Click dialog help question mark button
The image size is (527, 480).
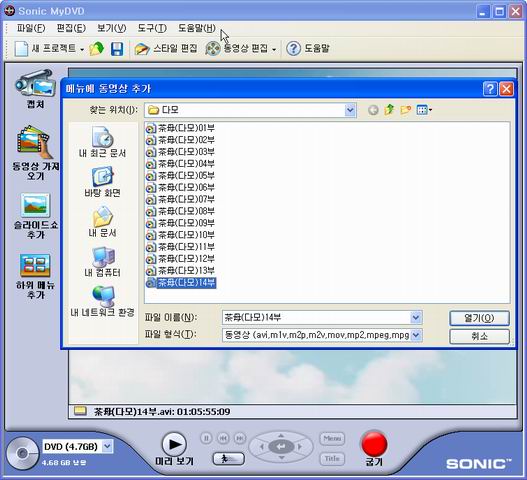coord(490,89)
